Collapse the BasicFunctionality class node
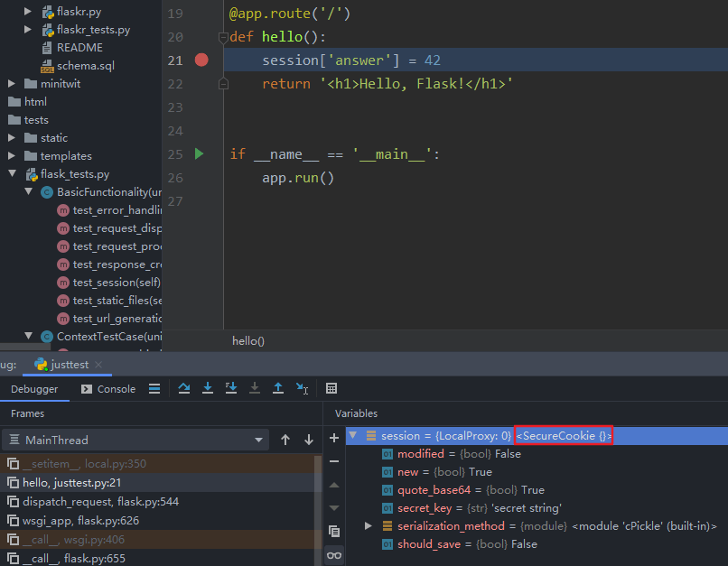Viewport: 728px width, 566px height. [28, 191]
